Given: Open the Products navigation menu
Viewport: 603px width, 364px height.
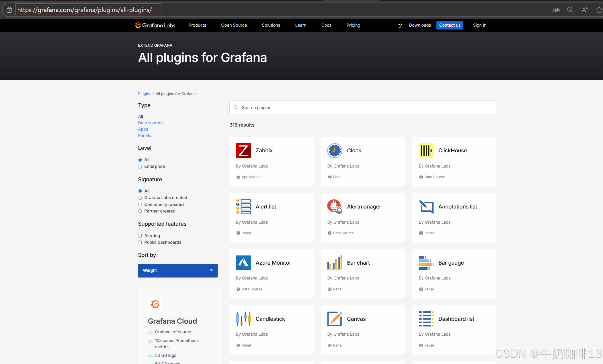Looking at the screenshot, I should tap(197, 25).
